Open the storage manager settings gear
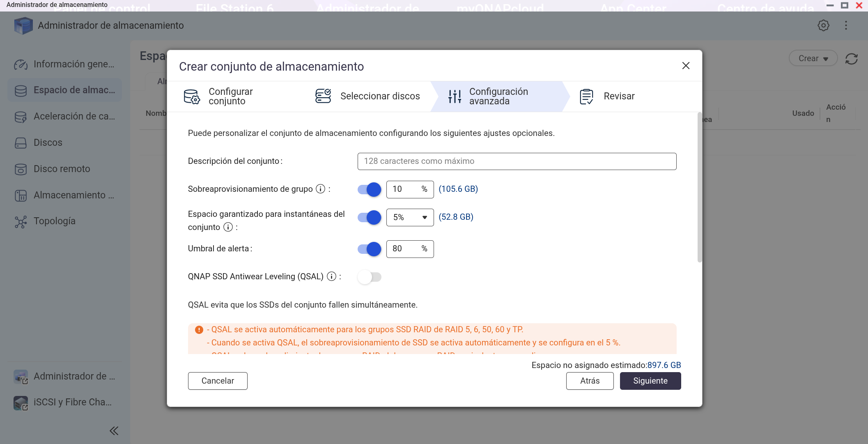Screen dimensions: 868x444 pos(823,25)
